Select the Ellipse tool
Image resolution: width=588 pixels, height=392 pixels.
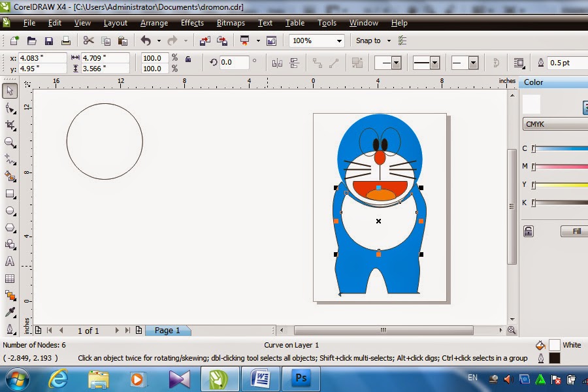tap(10, 210)
